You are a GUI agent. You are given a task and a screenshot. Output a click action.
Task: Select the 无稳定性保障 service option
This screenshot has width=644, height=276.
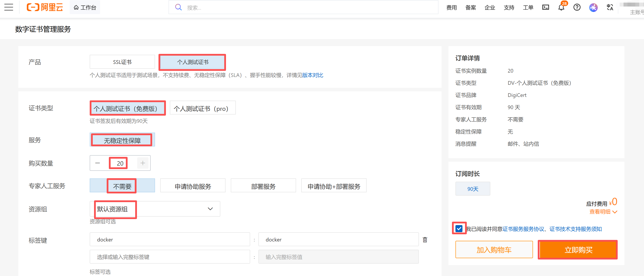pos(122,140)
